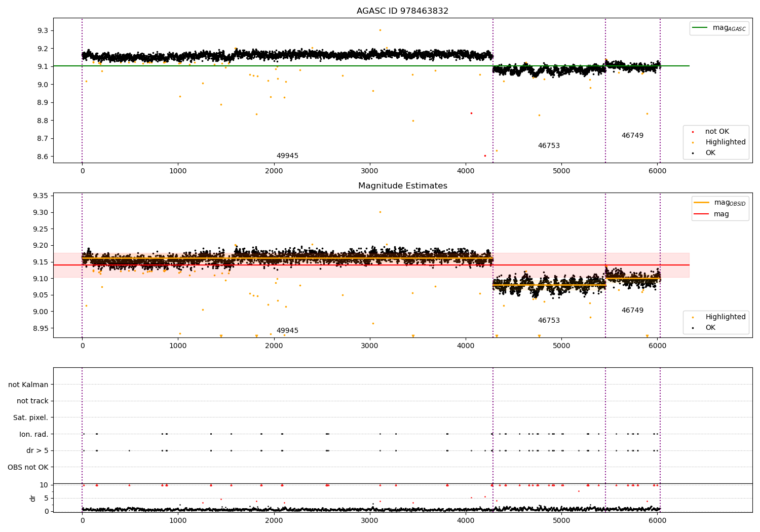Screen dimensions: 760x532
Task: Click x-axis tick 4000 under the bottom plot
Action: pos(466,520)
